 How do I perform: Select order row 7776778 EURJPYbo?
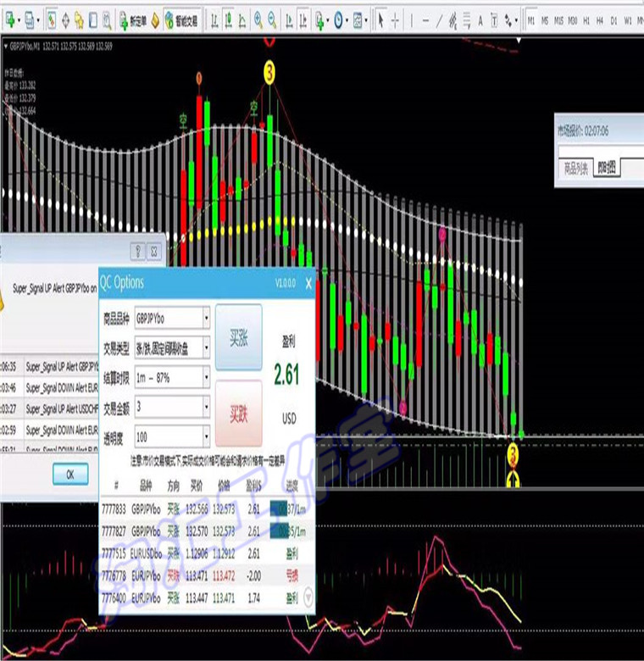(208, 575)
